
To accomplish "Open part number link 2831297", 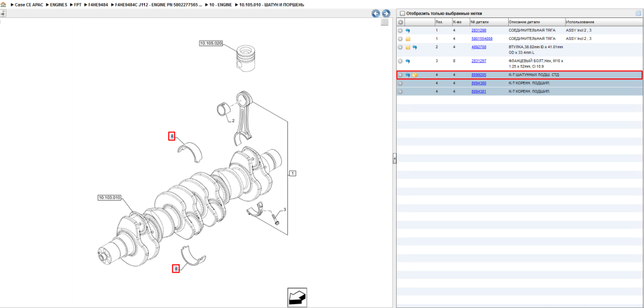I will 479,60.
